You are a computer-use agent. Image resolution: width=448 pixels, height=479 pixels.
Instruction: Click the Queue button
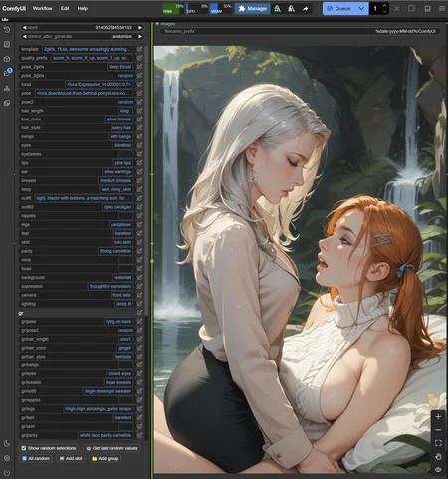coord(338,9)
